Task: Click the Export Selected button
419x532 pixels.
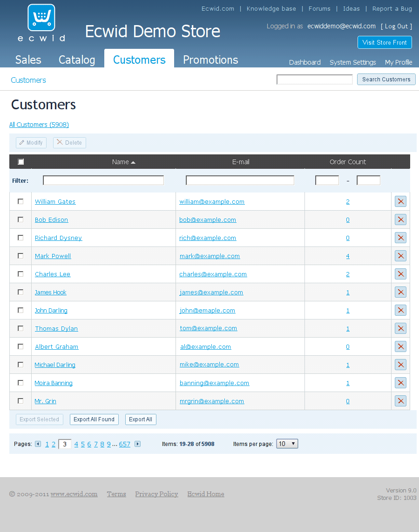Action: [x=40, y=419]
